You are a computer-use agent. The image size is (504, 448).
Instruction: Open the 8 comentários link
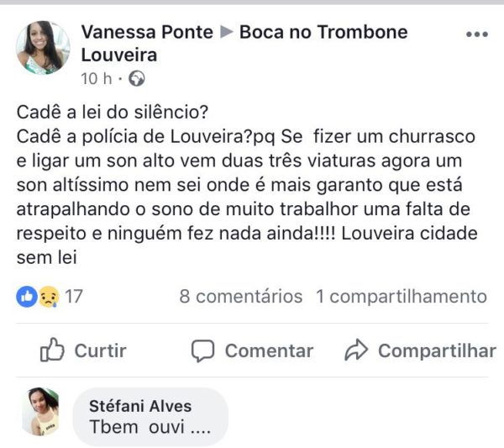click(x=240, y=297)
